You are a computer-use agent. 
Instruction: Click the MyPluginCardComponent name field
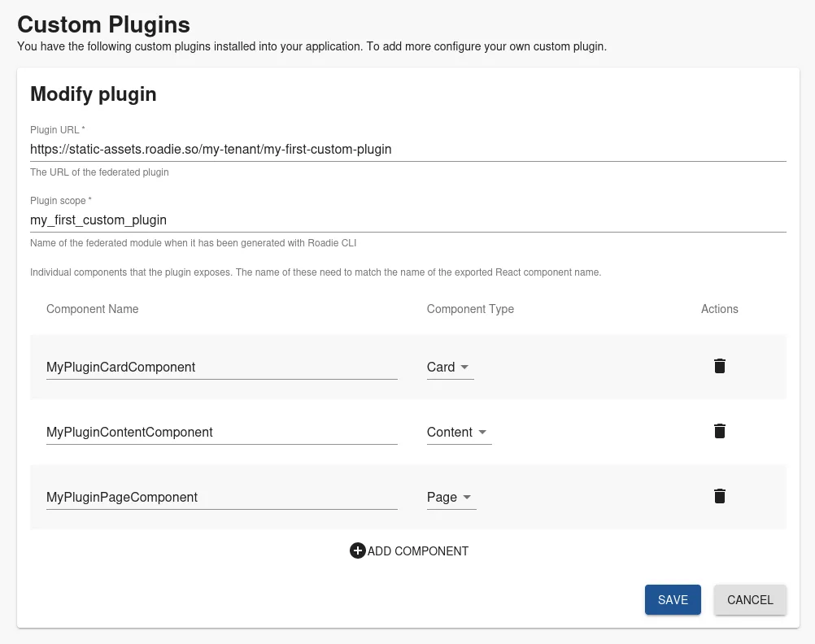220,367
